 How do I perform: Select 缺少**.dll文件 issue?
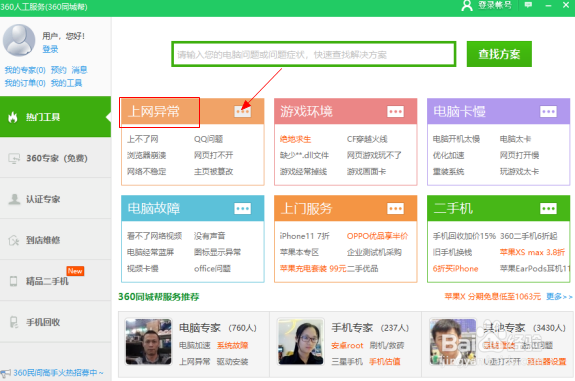304,155
